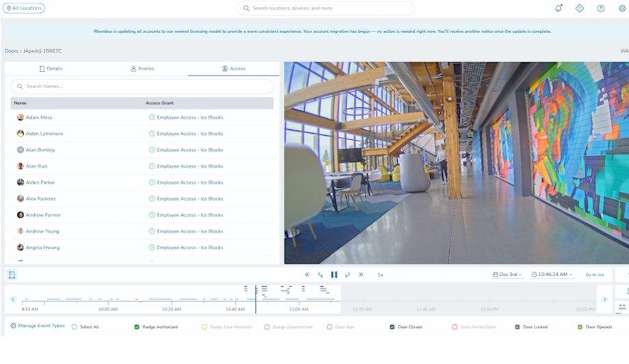Enable Door Ajar events

330,326
